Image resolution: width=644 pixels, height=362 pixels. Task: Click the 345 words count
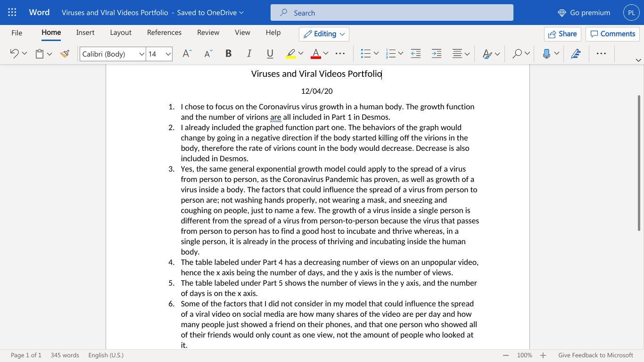pyautogui.click(x=65, y=355)
